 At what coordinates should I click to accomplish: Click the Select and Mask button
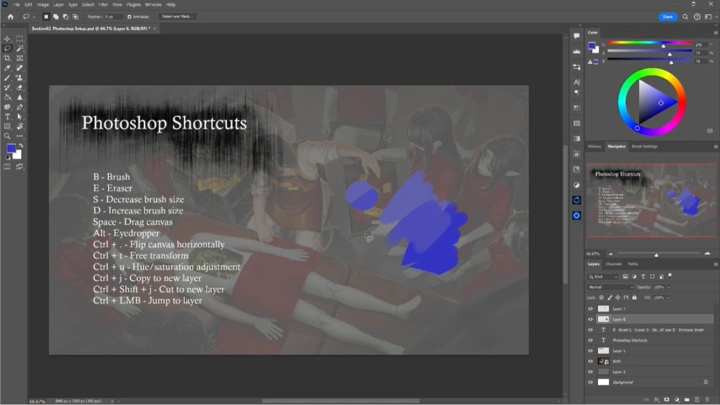point(177,17)
